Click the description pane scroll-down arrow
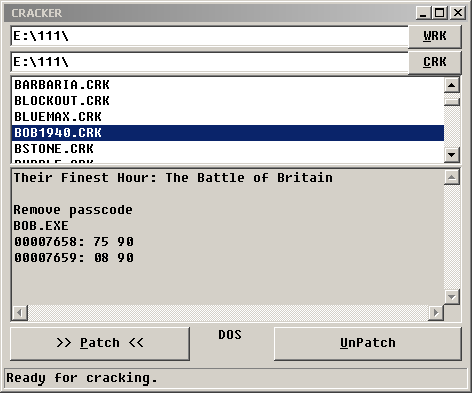Screen dimensions: 472x393 pyautogui.click(x=452, y=297)
